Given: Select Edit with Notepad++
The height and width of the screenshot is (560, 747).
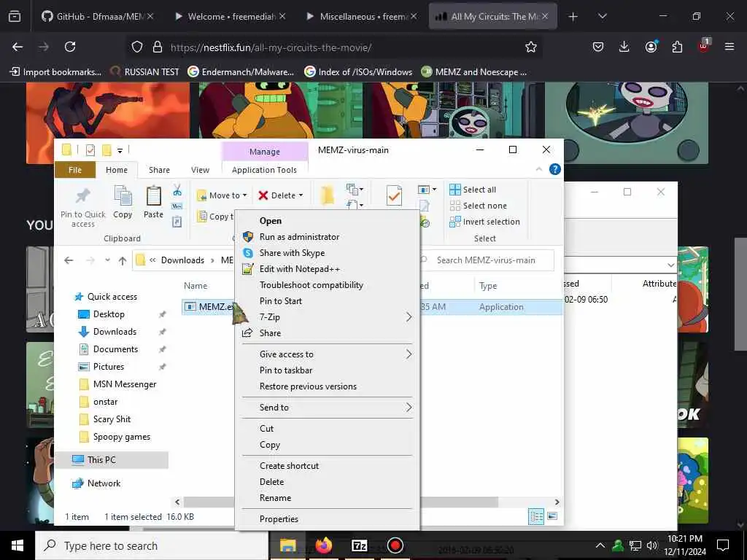Looking at the screenshot, I should 300,269.
